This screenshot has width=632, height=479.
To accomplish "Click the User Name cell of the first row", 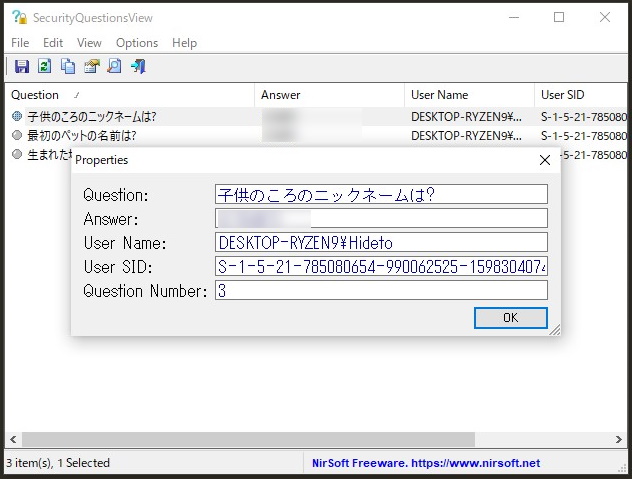I will tap(466, 117).
